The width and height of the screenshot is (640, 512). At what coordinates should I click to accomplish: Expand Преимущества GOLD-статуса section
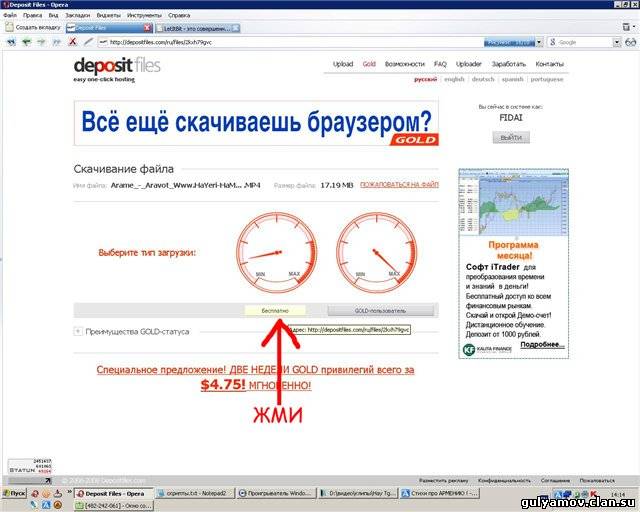click(x=78, y=331)
